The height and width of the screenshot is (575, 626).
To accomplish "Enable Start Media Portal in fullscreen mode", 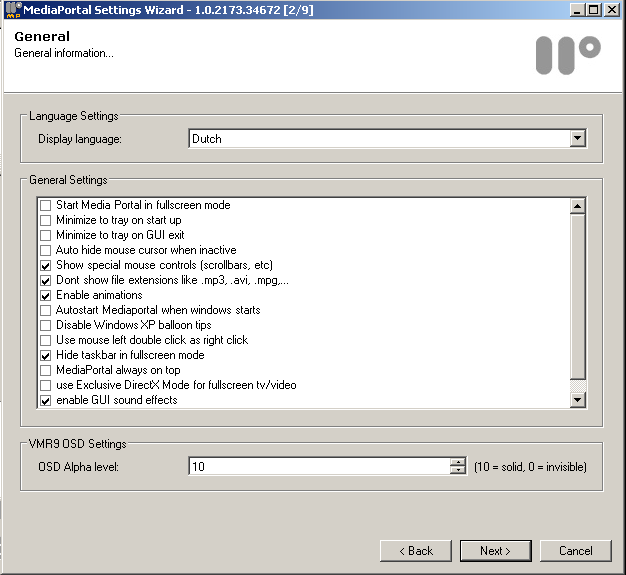I will coord(46,205).
